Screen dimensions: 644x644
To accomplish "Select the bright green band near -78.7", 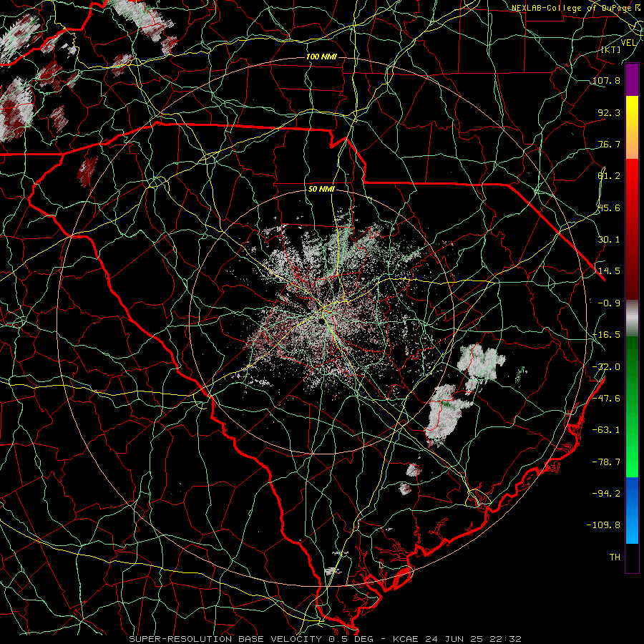I will [x=632, y=454].
